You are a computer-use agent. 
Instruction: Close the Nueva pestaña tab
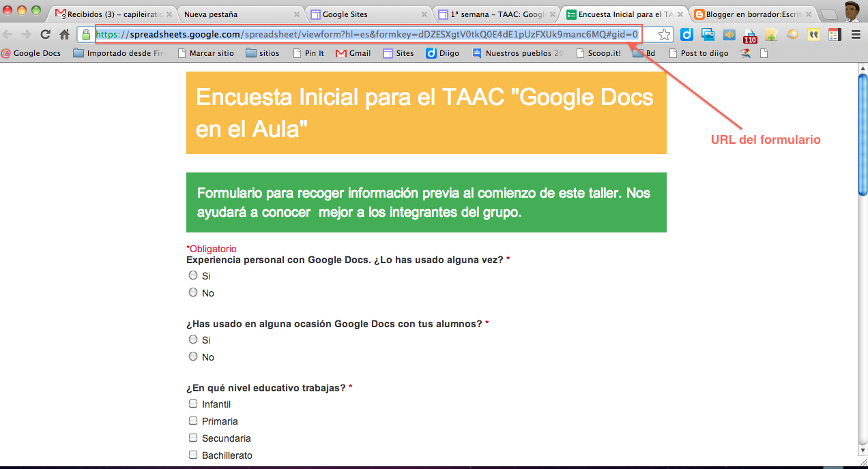tap(296, 14)
